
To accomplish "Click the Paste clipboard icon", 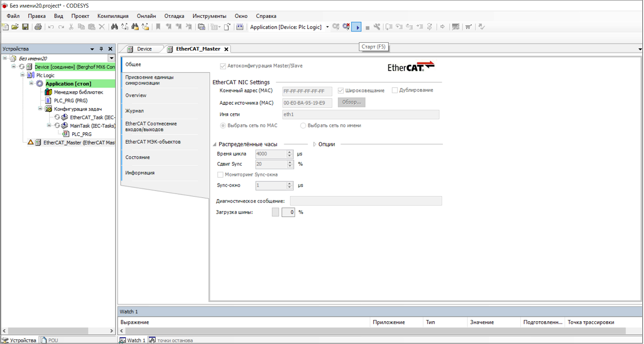I will [x=92, y=27].
